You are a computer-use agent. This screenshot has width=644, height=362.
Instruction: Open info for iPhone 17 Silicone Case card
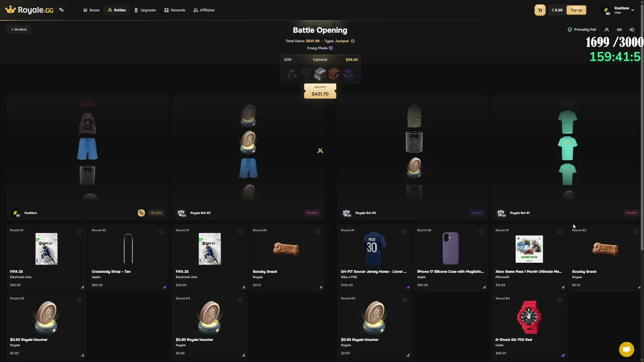click(481, 232)
